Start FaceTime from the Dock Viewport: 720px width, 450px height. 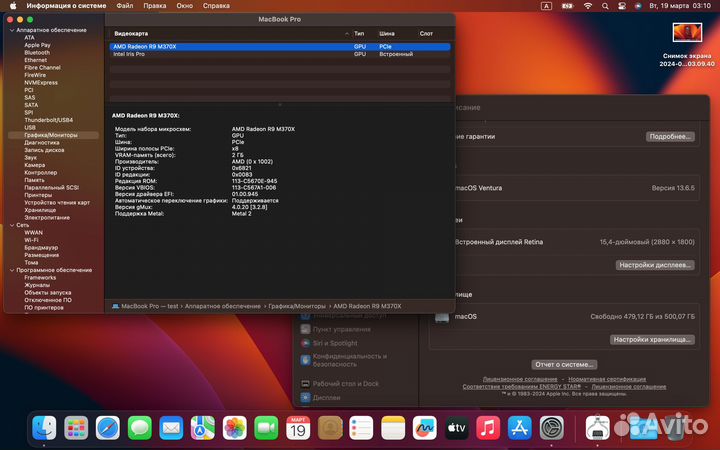pyautogui.click(x=266, y=428)
